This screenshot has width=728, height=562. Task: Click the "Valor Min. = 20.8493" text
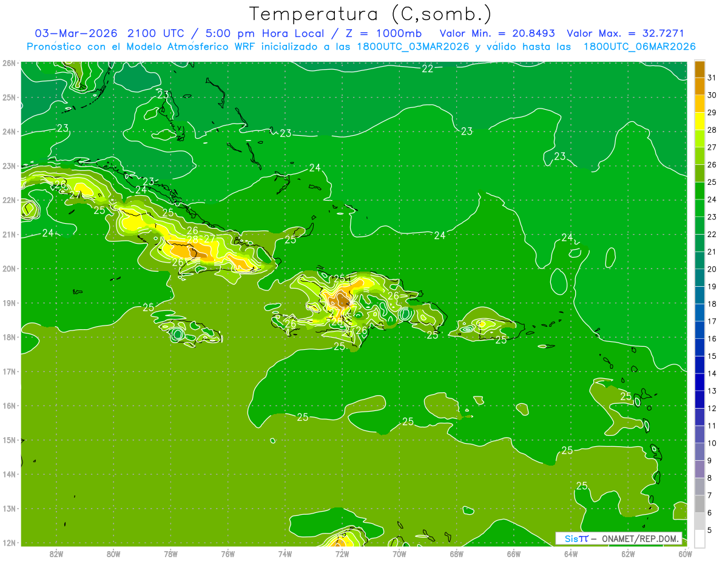click(x=497, y=33)
